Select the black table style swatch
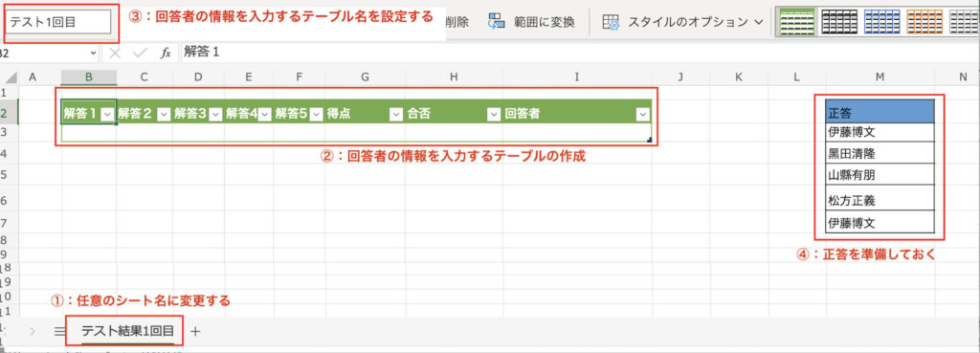 click(x=839, y=22)
